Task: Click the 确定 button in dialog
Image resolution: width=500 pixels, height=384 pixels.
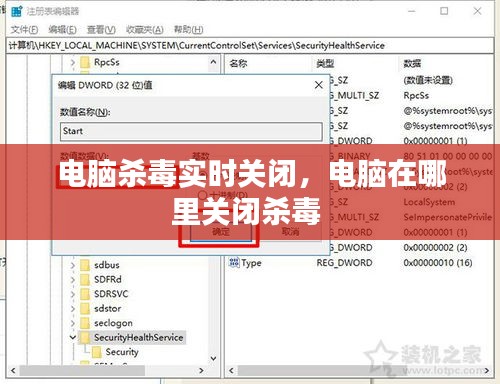Action: [x=221, y=231]
